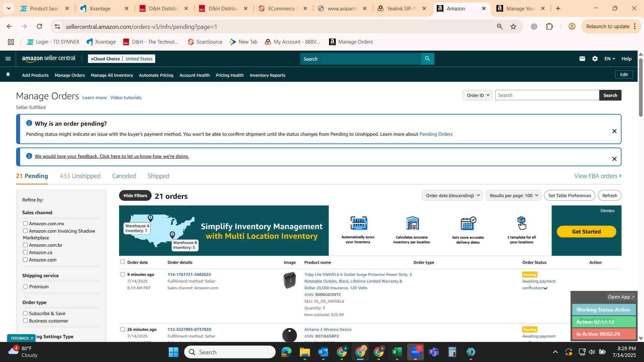Select order 114-1761721-3482625 checkbox
Viewport: 644px width, 362px height.
point(122,274)
